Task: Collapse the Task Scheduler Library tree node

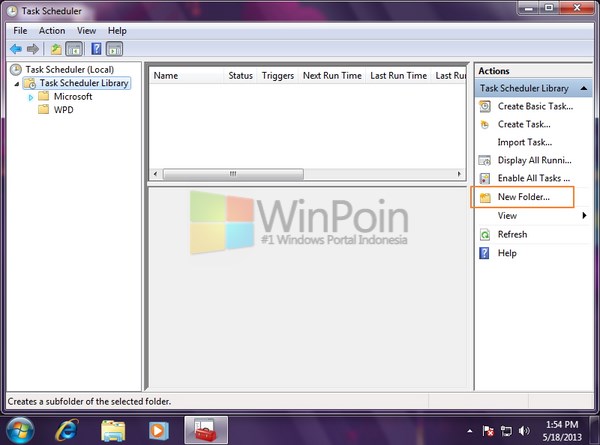Action: (16, 83)
